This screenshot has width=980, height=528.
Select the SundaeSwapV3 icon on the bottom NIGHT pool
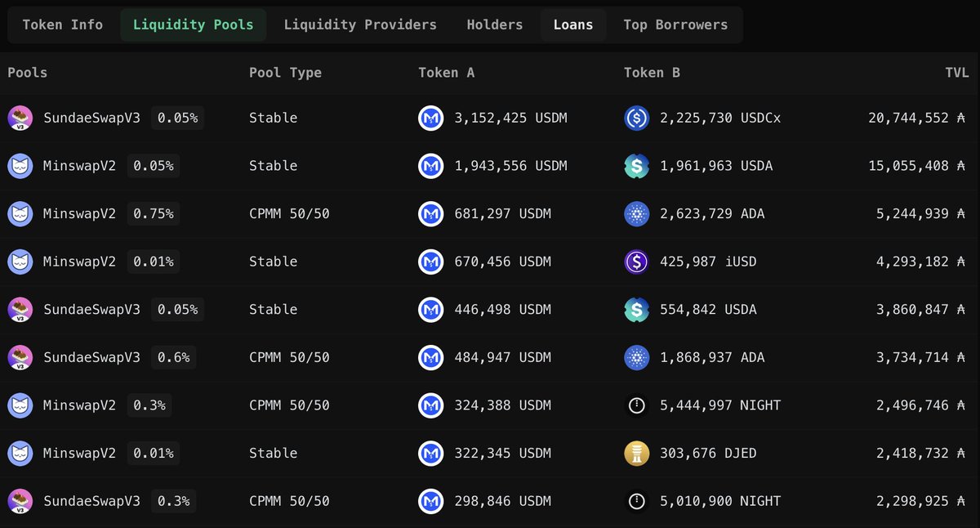coord(20,501)
